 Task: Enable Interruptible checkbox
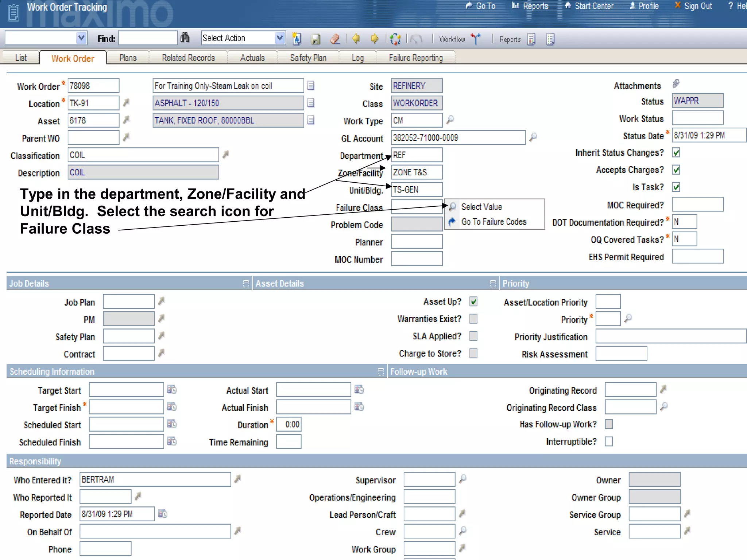[x=609, y=442]
